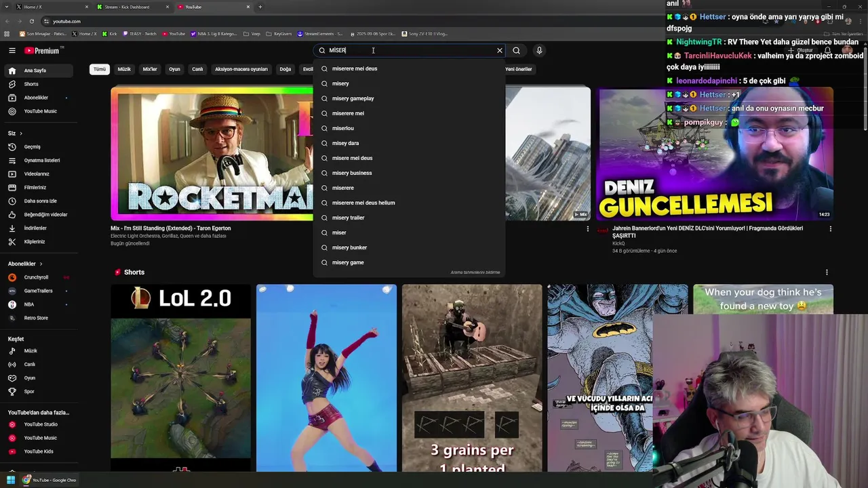Screen dimensions: 868x488
Task: Select the Oyun filter chip
Action: point(174,69)
